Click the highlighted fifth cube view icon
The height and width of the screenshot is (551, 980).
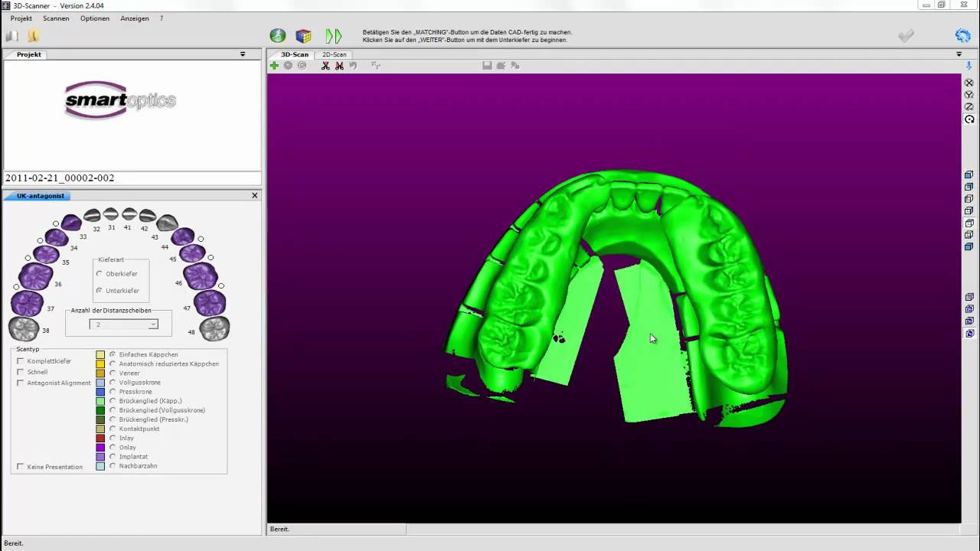click(x=969, y=223)
